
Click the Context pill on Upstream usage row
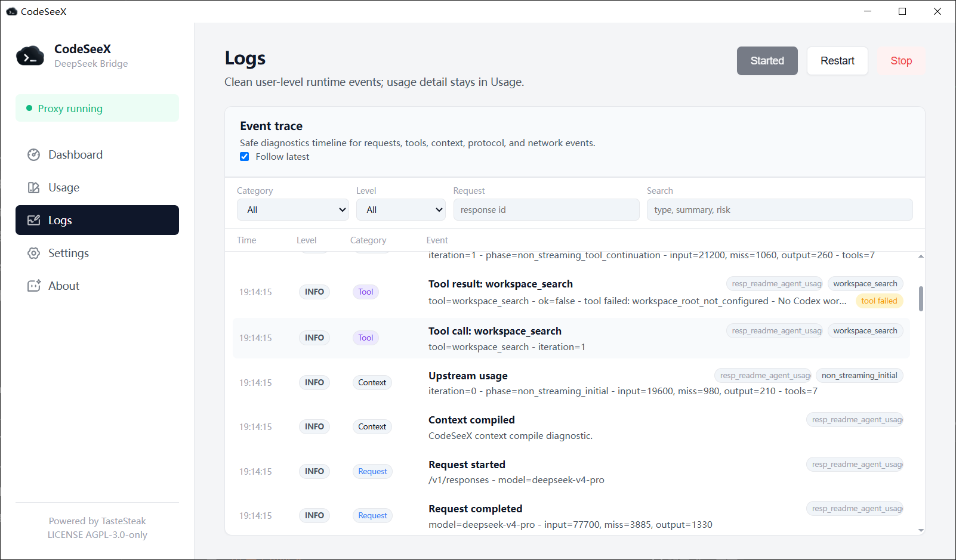(x=372, y=382)
